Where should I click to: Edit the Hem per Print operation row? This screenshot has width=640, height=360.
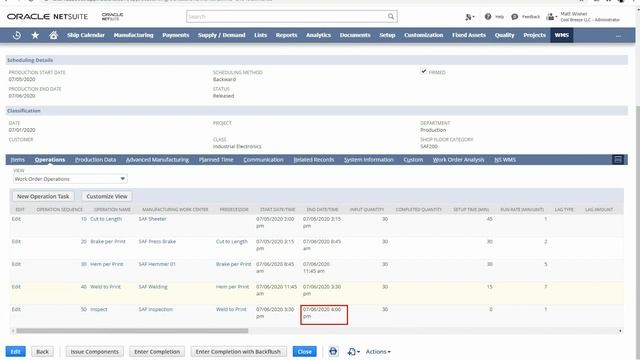16,264
